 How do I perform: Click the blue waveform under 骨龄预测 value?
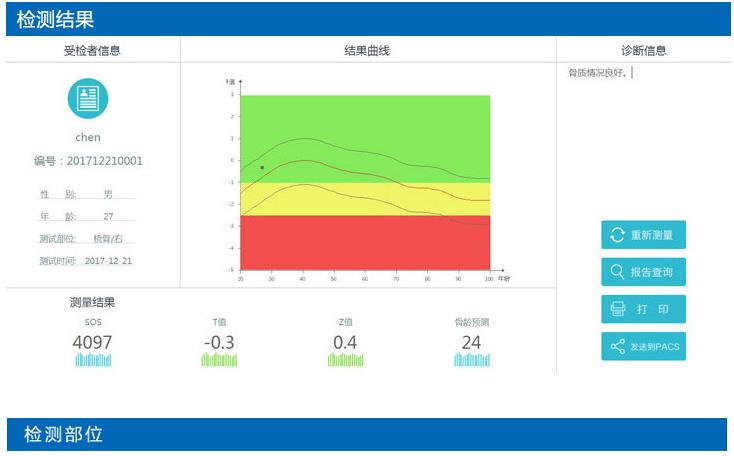tap(471, 360)
